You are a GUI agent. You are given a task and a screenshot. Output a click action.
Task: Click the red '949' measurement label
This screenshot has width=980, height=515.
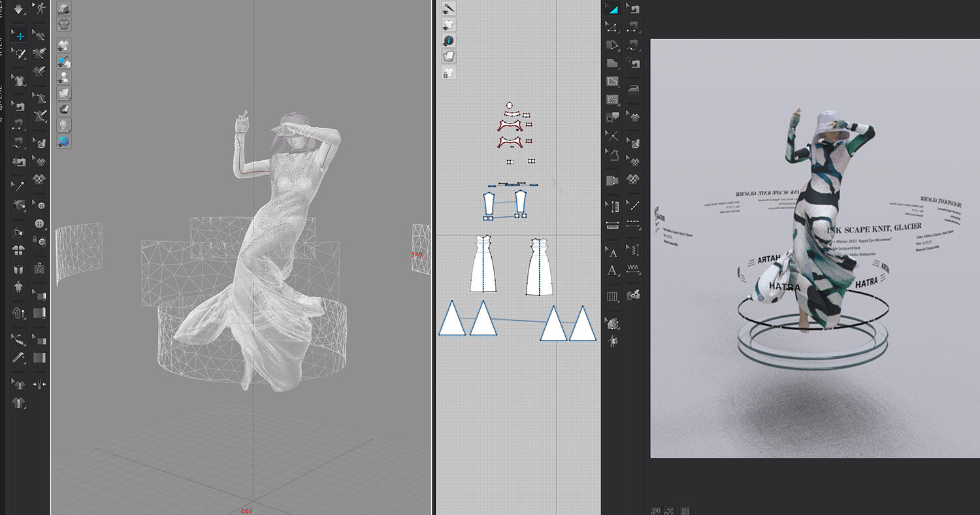(416, 254)
